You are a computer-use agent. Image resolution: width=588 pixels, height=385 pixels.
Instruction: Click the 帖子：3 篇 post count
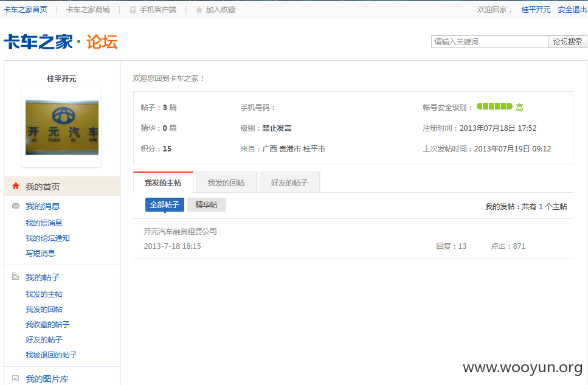pyautogui.click(x=159, y=107)
